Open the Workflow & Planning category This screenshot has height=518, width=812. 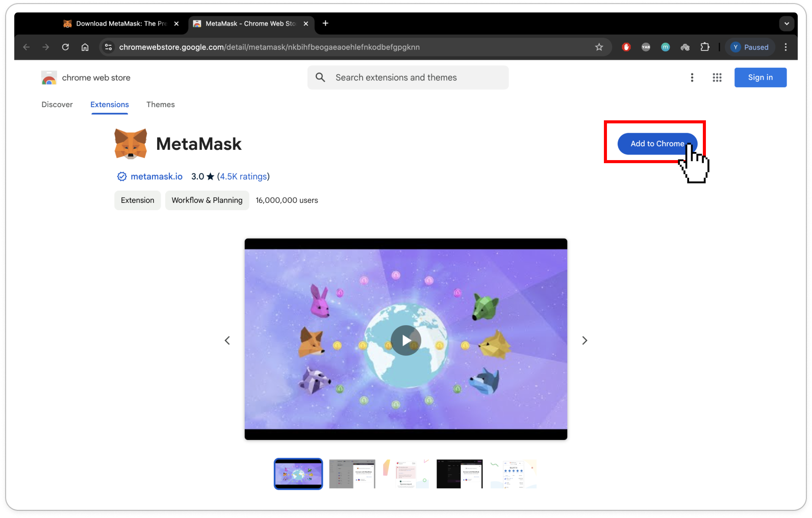(x=207, y=200)
